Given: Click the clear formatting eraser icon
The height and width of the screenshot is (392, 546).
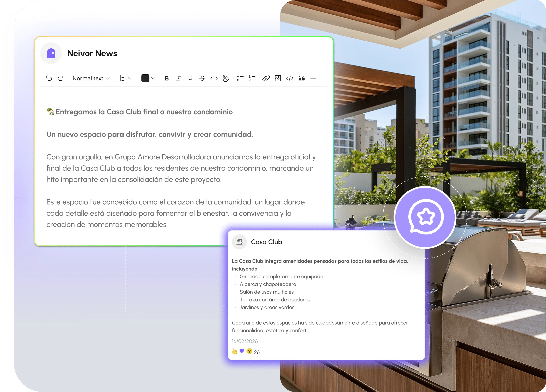Looking at the screenshot, I should click(226, 78).
